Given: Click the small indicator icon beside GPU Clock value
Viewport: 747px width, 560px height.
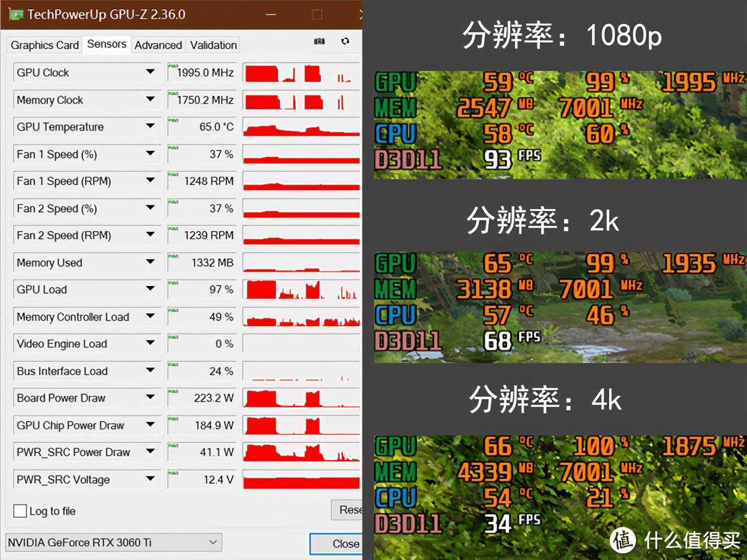Looking at the screenshot, I should coord(173,66).
